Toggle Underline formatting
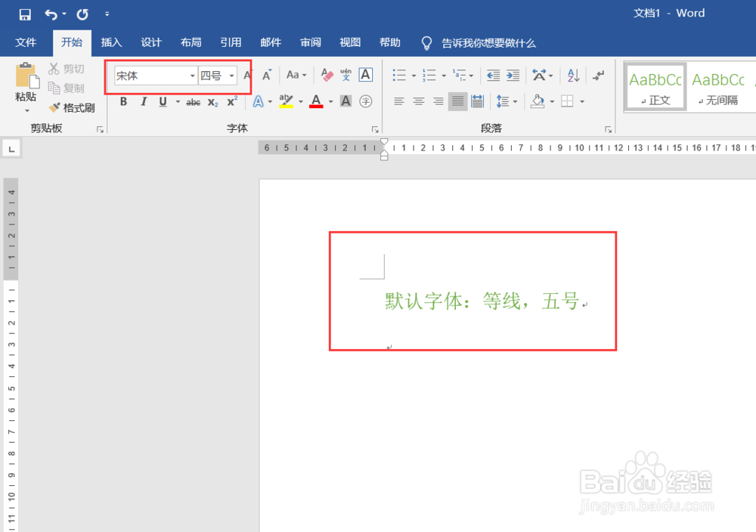The height and width of the screenshot is (532, 756). click(x=163, y=102)
